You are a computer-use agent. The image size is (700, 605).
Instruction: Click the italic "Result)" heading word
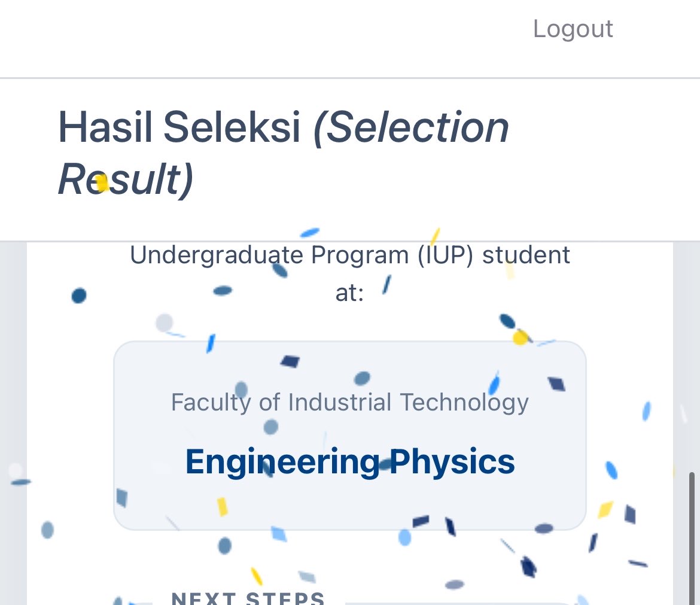coord(126,180)
